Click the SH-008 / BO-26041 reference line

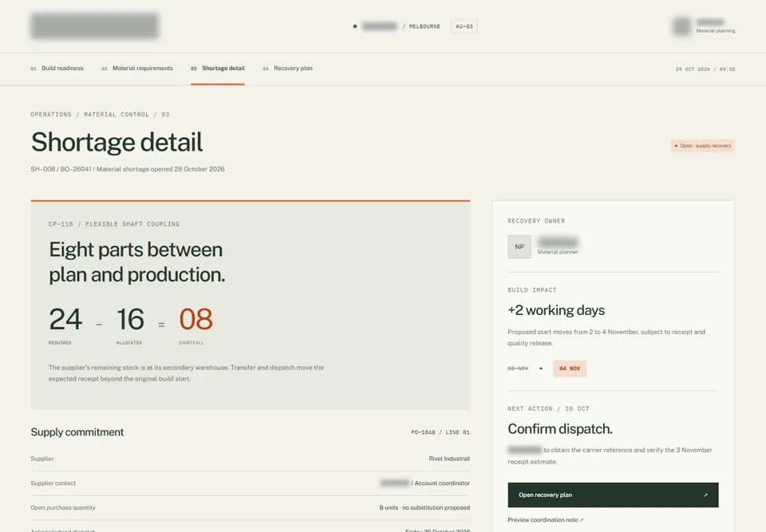click(128, 169)
